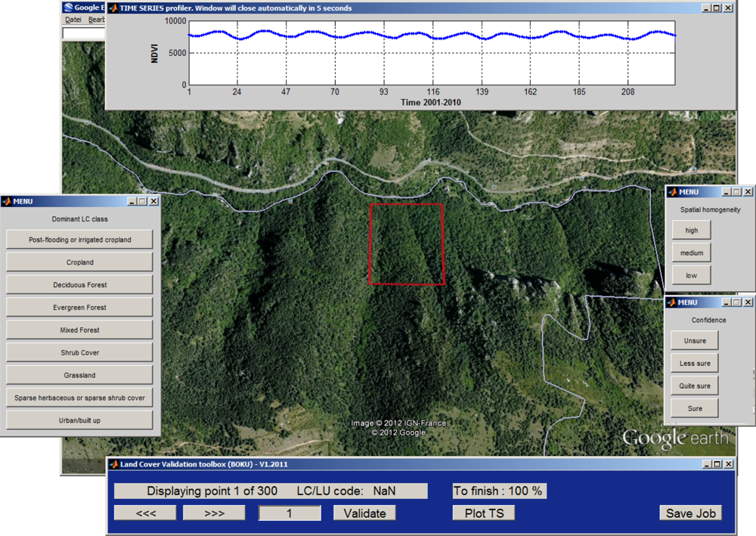
Task: Go to next point with >>> button
Action: pos(214,513)
